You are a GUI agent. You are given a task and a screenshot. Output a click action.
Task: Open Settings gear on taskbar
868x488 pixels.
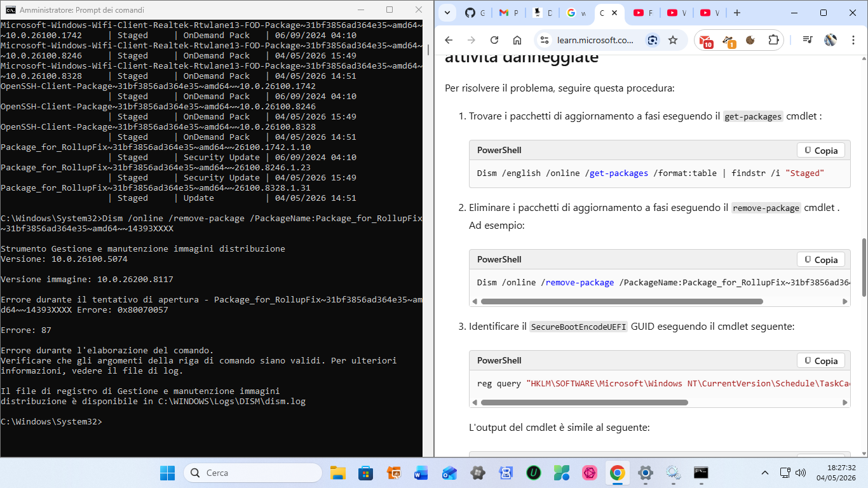click(646, 473)
